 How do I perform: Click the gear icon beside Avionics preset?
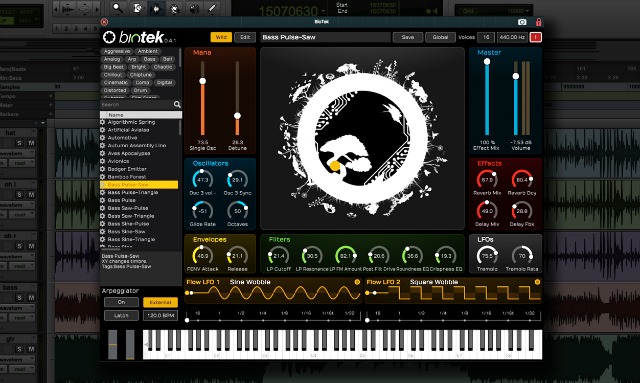click(103, 161)
